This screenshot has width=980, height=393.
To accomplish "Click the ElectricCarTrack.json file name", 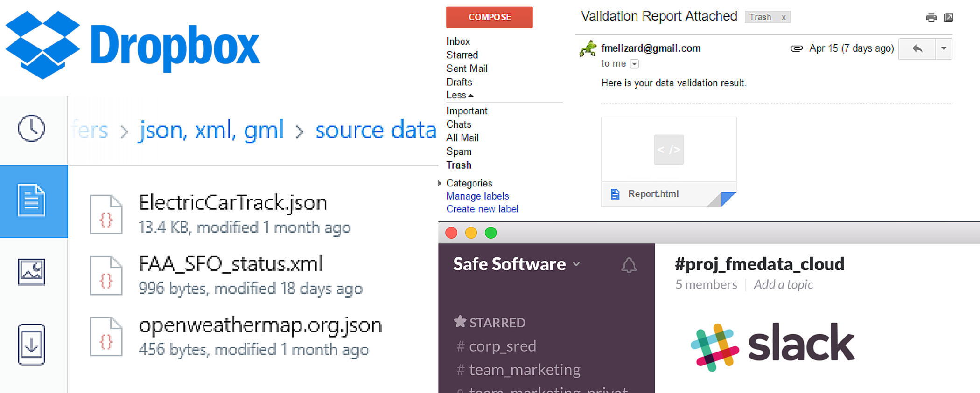I will [x=233, y=203].
